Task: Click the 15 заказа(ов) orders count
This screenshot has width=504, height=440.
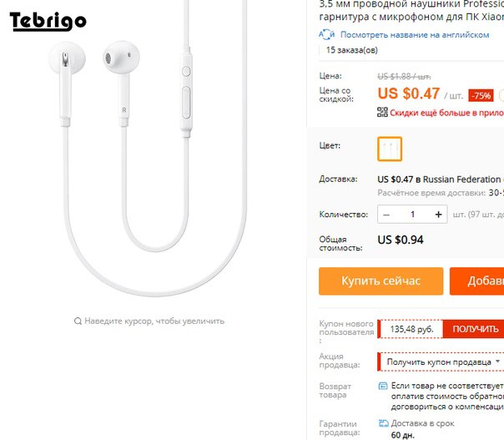Action: tap(352, 50)
